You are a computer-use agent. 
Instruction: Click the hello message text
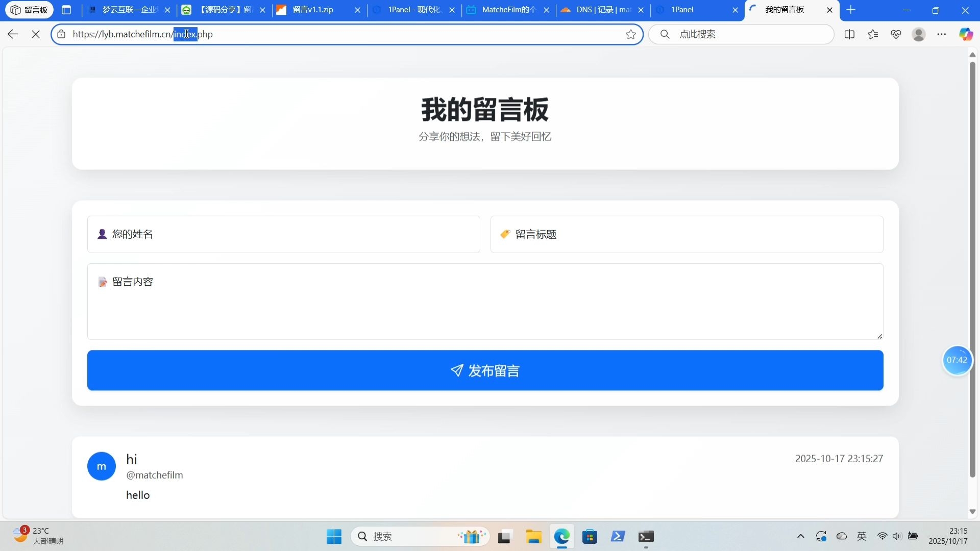tap(138, 495)
